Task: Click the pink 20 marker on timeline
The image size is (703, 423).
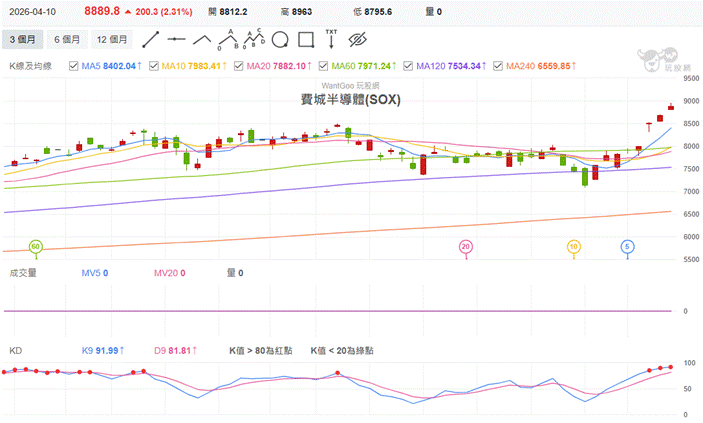Action: click(466, 246)
